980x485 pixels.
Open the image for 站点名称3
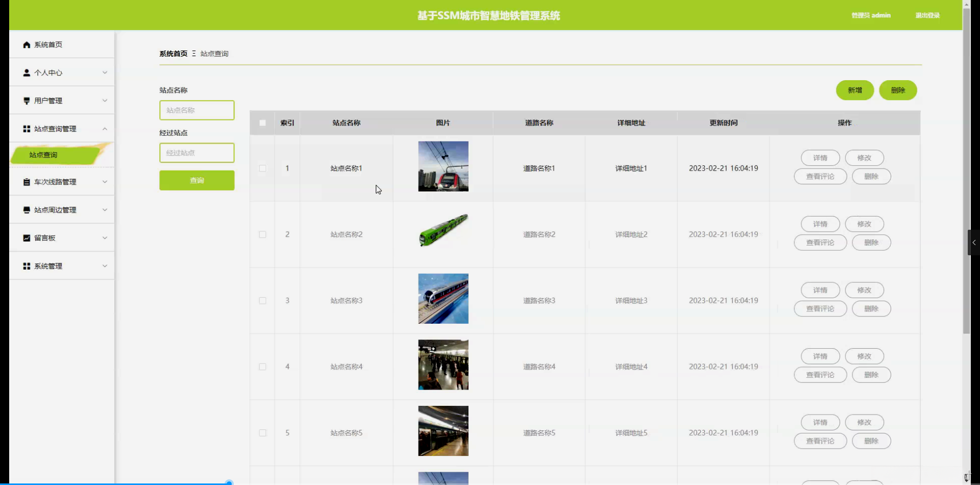443,299
